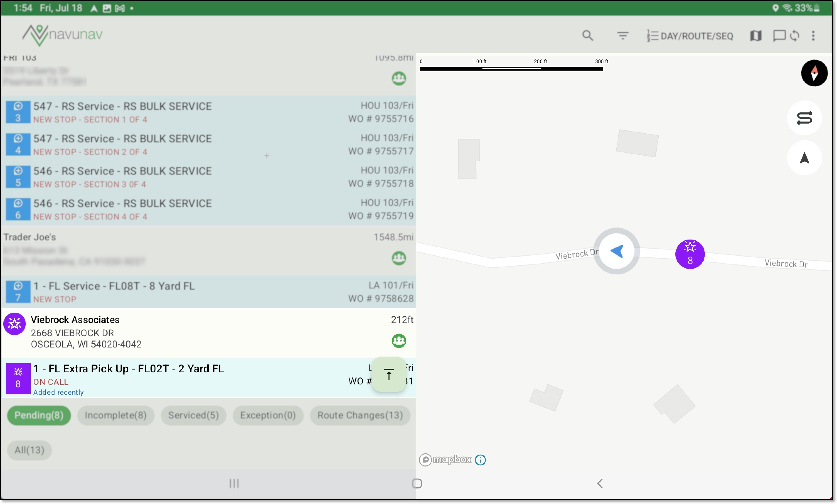Center the map with the navigation arrow

click(804, 158)
